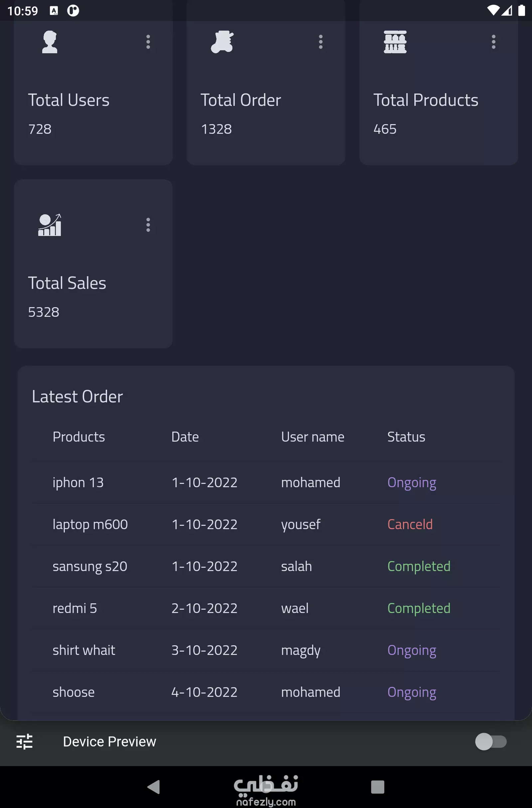Click the Canceld status for laptop m600
532x808 pixels.
click(410, 524)
